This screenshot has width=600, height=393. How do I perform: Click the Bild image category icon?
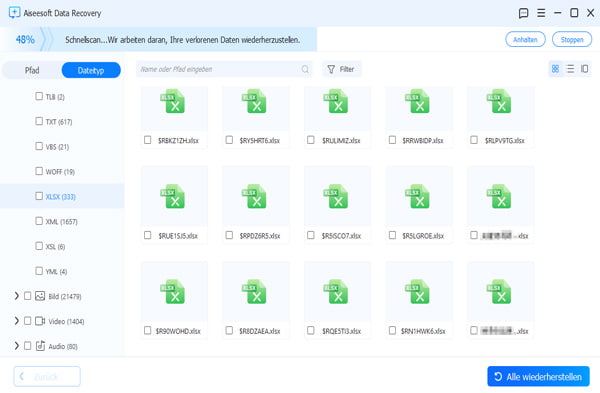pos(40,296)
